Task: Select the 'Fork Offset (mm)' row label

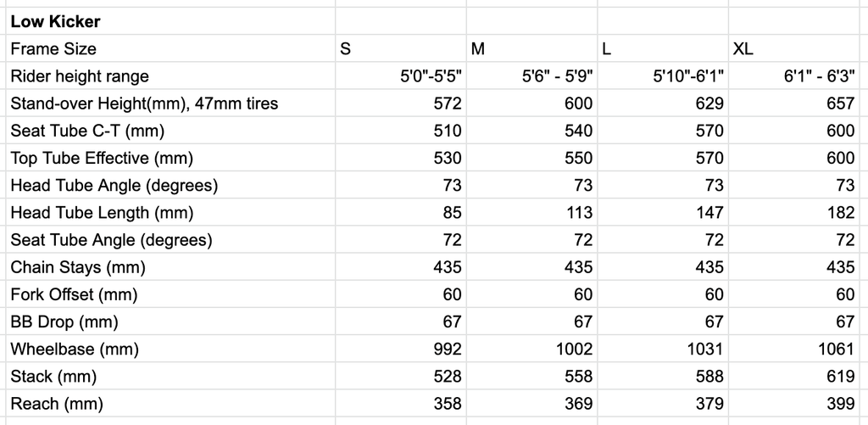Action: [x=74, y=294]
